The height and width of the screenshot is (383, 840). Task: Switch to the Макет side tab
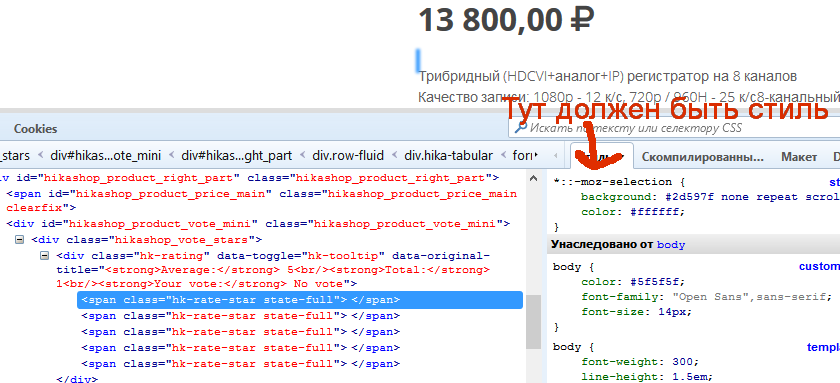(x=799, y=157)
